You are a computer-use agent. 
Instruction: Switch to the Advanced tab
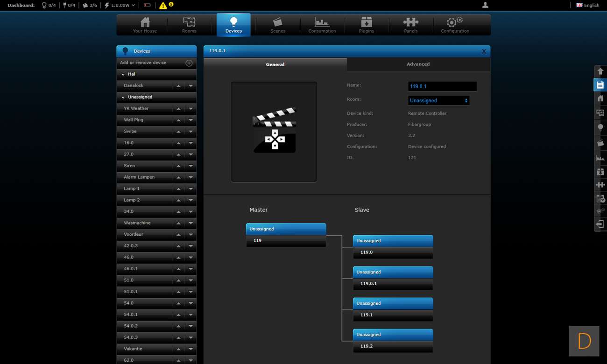point(418,64)
